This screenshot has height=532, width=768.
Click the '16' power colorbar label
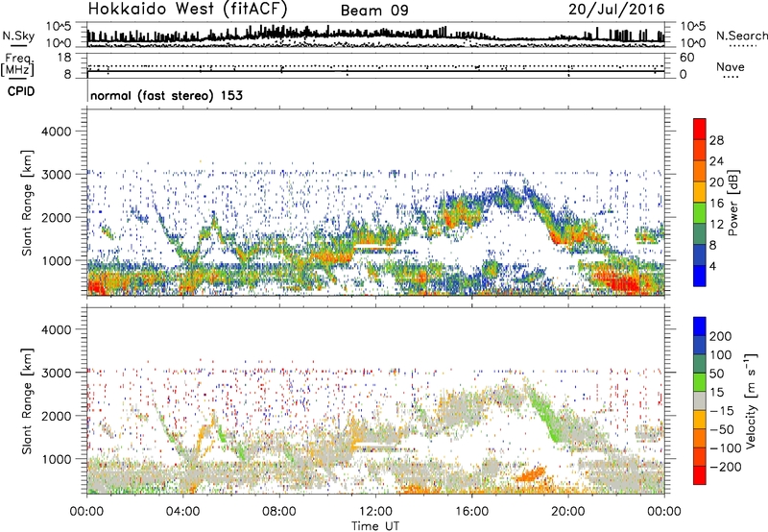pyautogui.click(x=716, y=204)
